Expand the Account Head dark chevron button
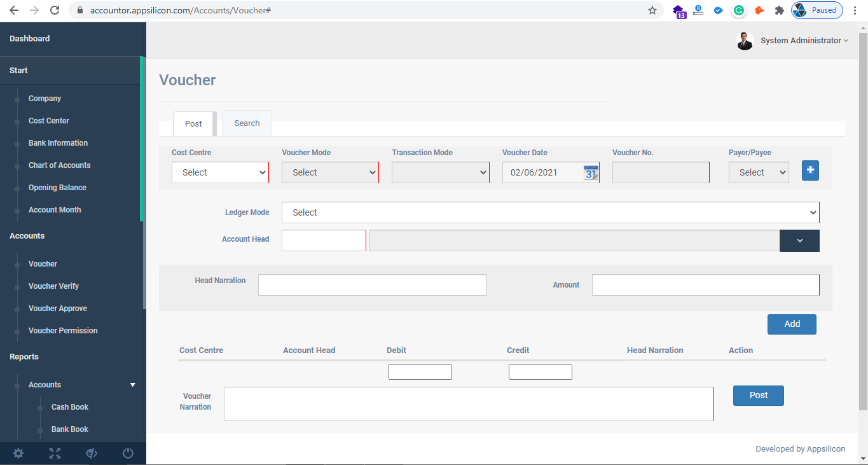 800,240
